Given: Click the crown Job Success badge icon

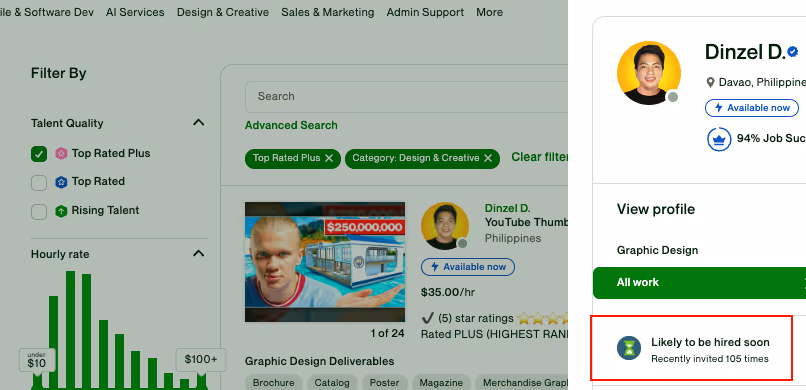Looking at the screenshot, I should pyautogui.click(x=719, y=139).
